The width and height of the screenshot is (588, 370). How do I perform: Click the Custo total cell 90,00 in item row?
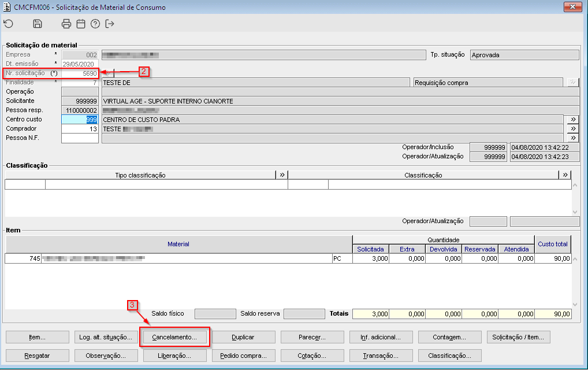(553, 258)
